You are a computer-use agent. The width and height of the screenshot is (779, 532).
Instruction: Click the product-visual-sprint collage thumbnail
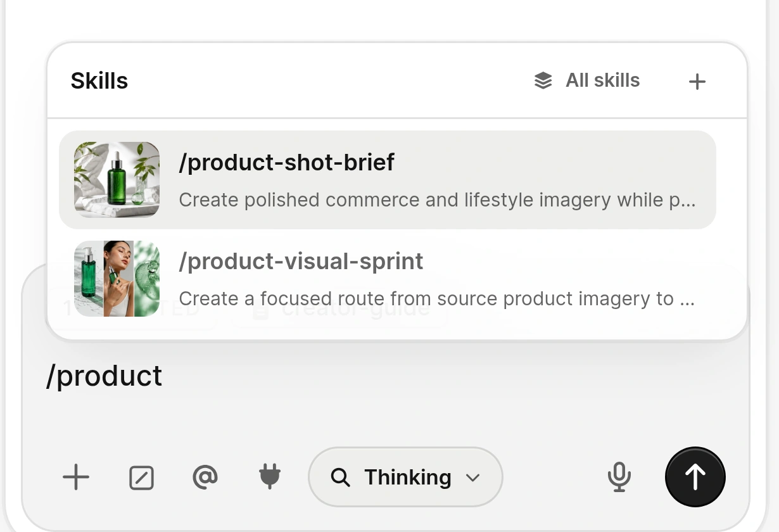(x=117, y=279)
